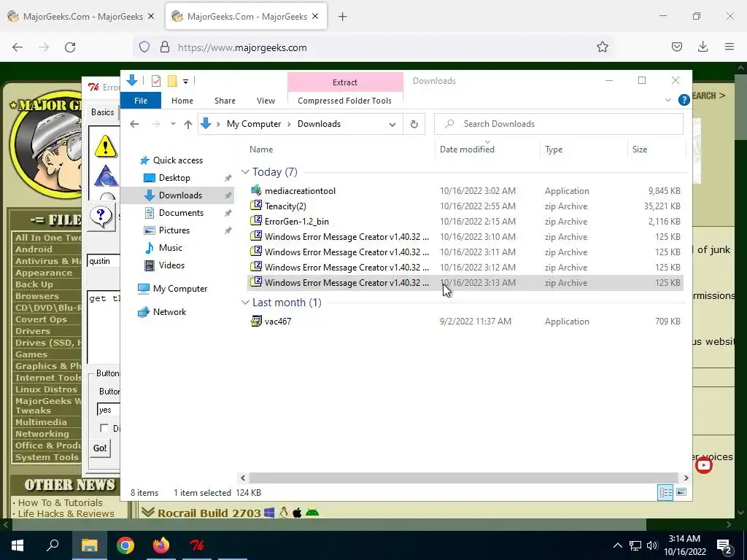Open recent locations dropdown arrow
Viewport: 747px width, 560px height.
tap(172, 124)
